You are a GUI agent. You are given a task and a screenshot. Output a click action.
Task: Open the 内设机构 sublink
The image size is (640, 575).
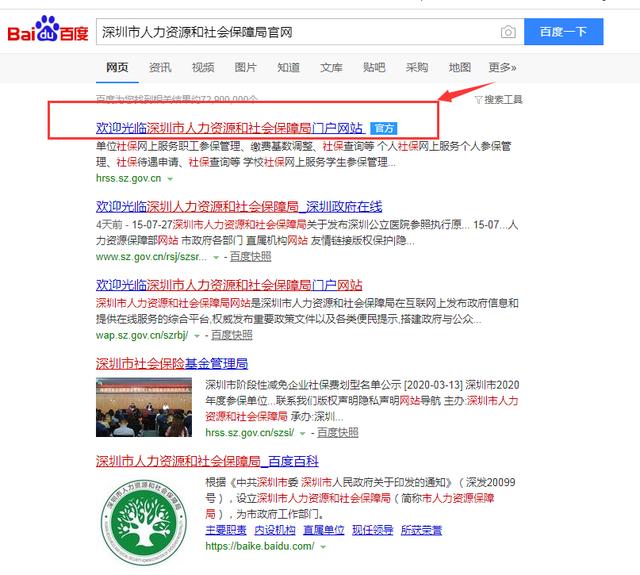coord(275,530)
